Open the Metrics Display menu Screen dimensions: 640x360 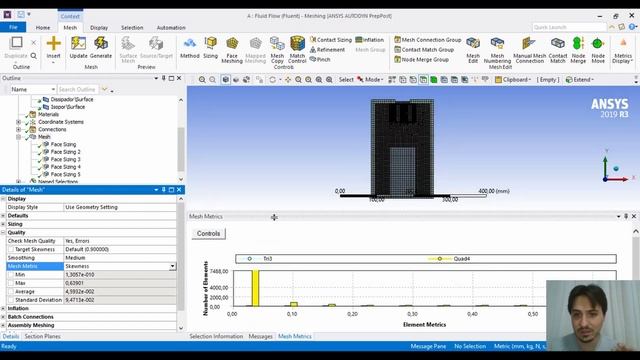tap(623, 50)
